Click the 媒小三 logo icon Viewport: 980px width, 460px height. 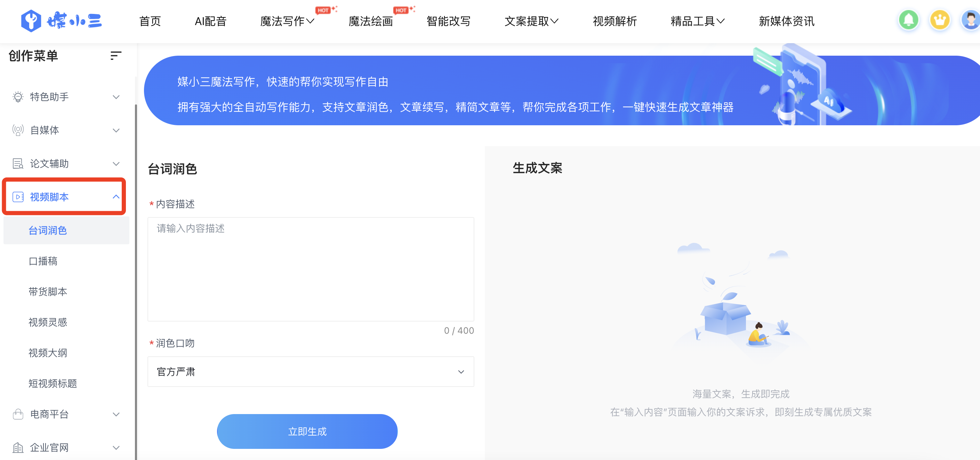pos(32,20)
